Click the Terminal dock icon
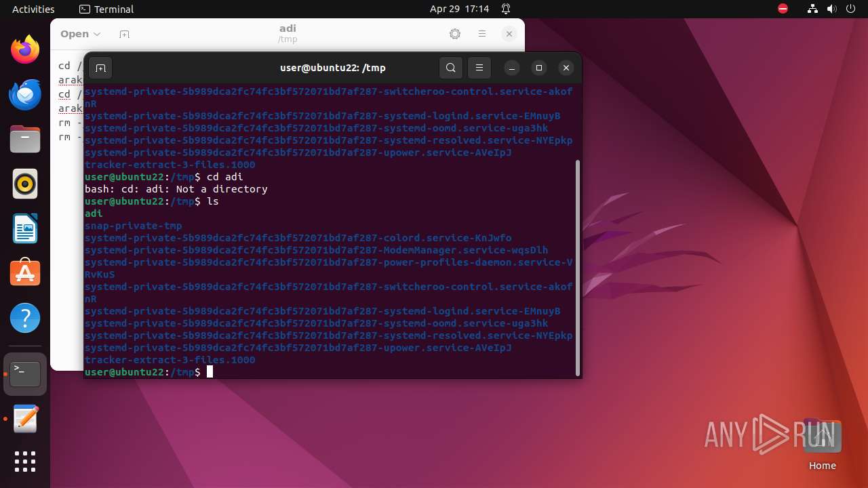The width and height of the screenshot is (868, 488). coord(25,374)
